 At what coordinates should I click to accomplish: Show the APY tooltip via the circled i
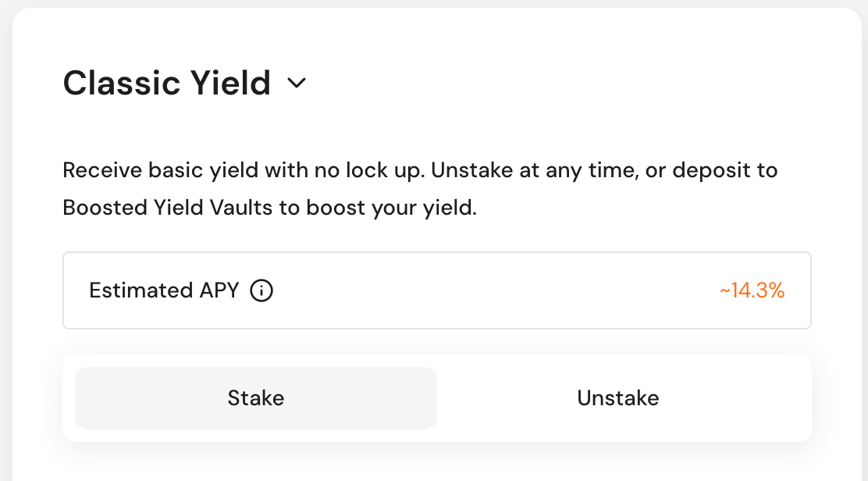tap(261, 291)
